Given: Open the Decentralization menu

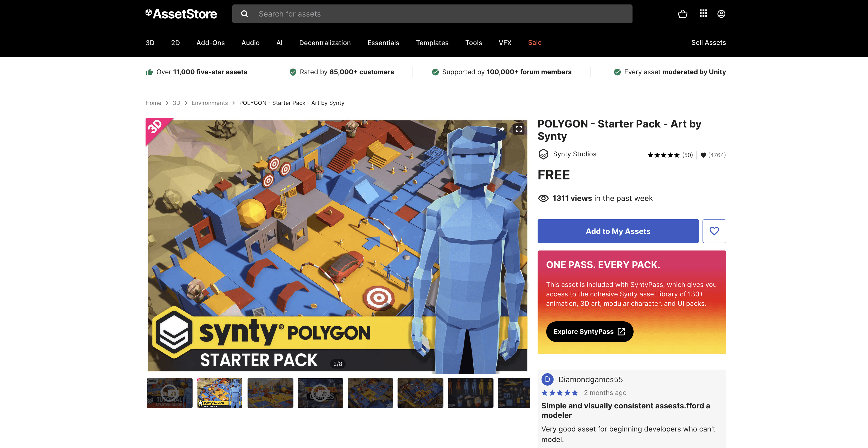Looking at the screenshot, I should click(325, 43).
